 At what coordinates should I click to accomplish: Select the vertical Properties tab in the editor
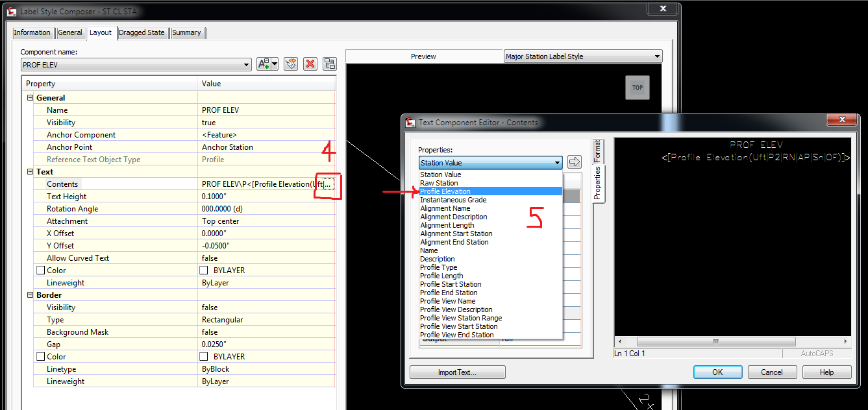pos(598,184)
